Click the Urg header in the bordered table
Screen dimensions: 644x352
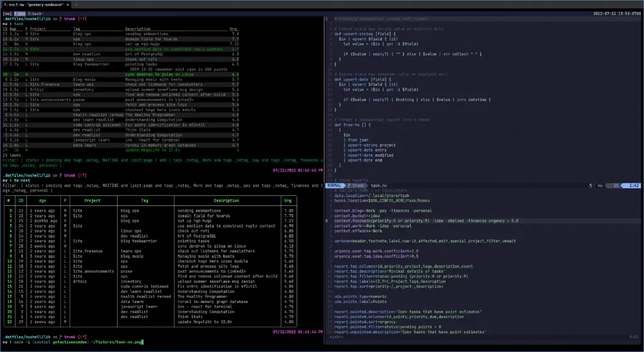coord(287,201)
